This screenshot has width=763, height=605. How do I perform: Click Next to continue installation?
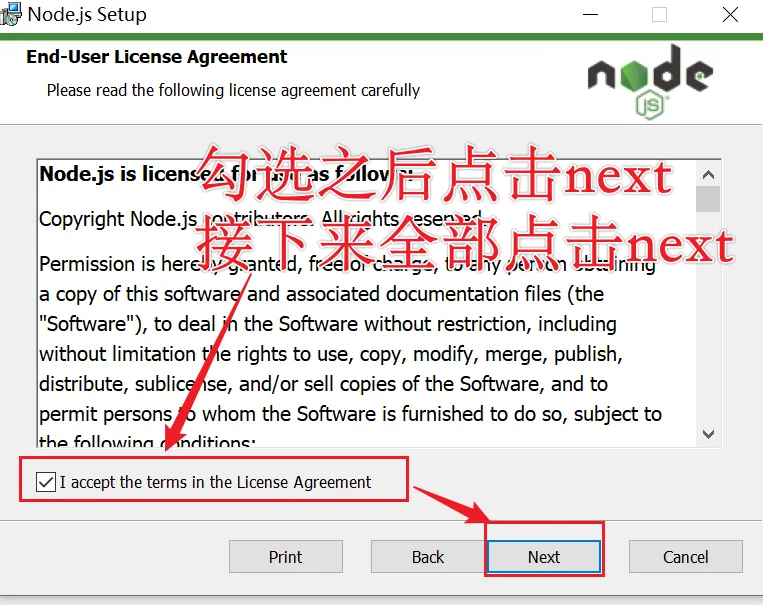(544, 557)
